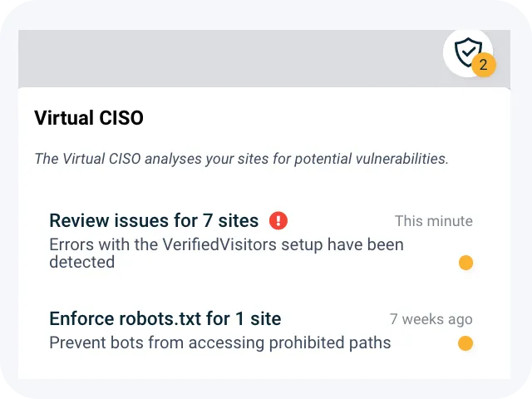Image resolution: width=532 pixels, height=399 pixels.
Task: Click the red error exclamation icon
Action: click(x=278, y=220)
